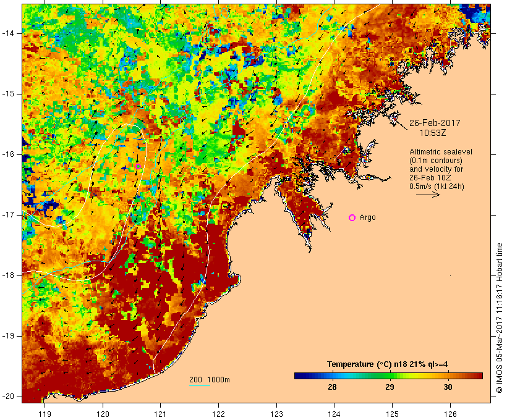Click the "0.5m/s (1kt 24h)" text
507x420 pixels.
coord(437,187)
